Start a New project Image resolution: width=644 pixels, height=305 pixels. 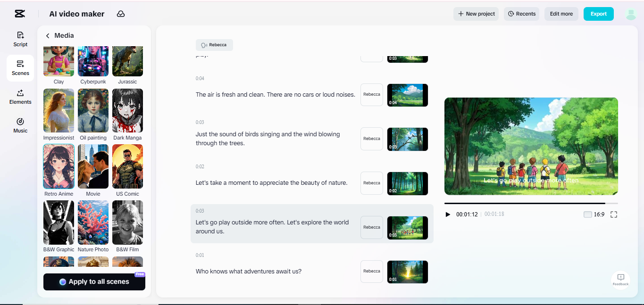click(476, 14)
